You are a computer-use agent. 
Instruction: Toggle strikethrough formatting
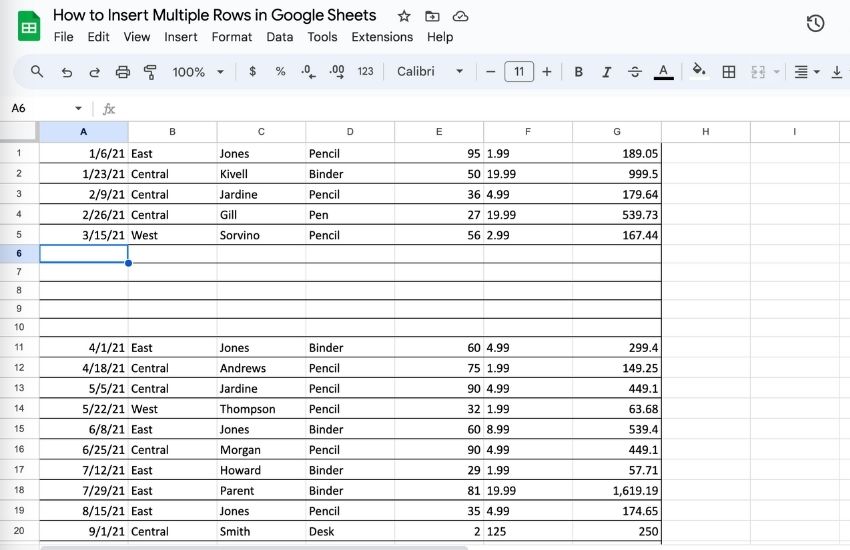pyautogui.click(x=635, y=72)
